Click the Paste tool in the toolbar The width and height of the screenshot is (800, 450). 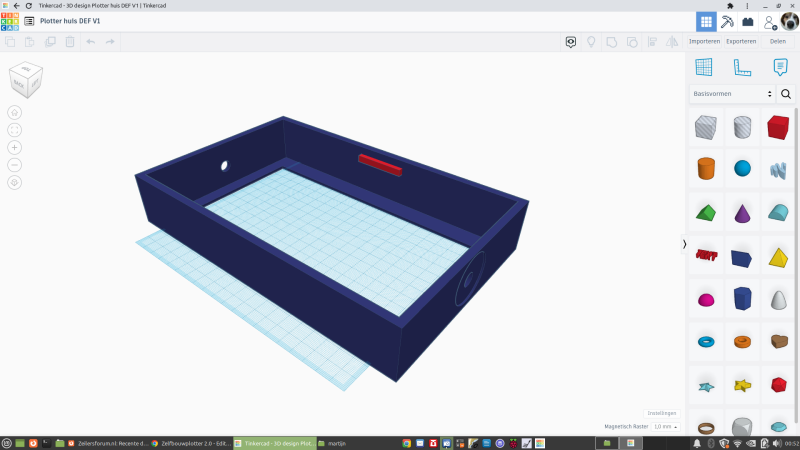click(x=30, y=42)
